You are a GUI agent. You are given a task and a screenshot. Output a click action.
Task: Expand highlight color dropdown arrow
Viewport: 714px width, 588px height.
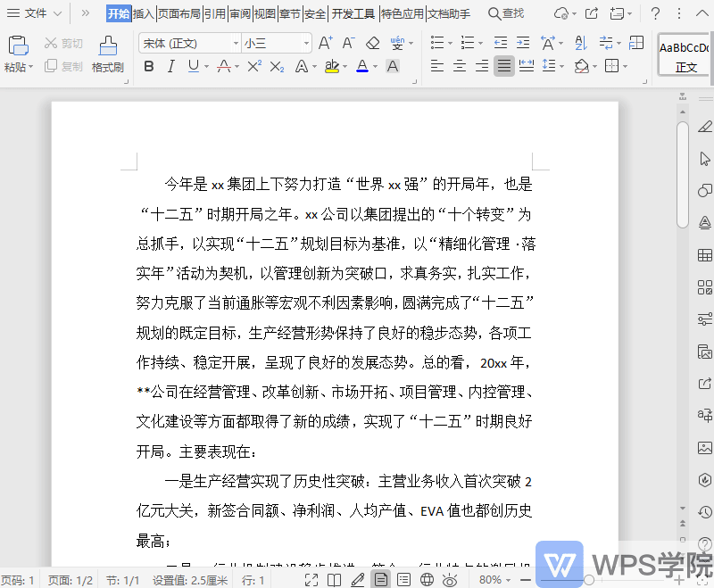(345, 67)
